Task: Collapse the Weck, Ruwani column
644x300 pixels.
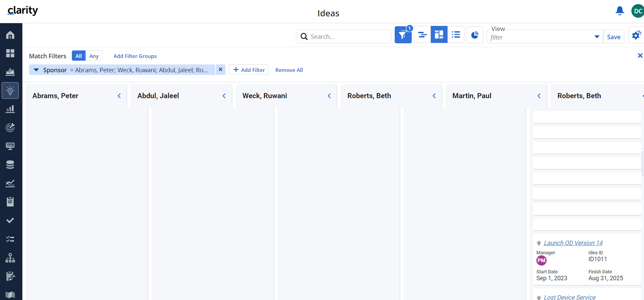Action: 329,96
